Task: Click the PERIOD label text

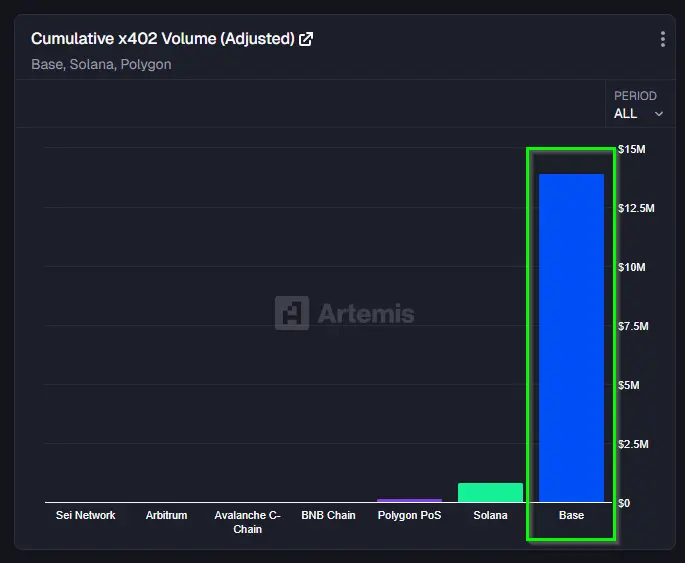Action: 635,96
